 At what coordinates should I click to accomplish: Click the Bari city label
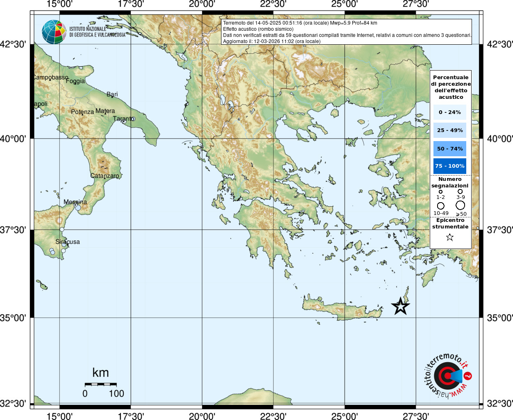(112, 94)
